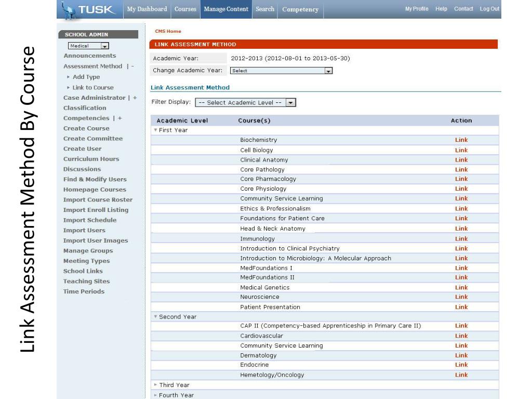Open Create User in sidebar
The height and width of the screenshot is (399, 532).
82,149
